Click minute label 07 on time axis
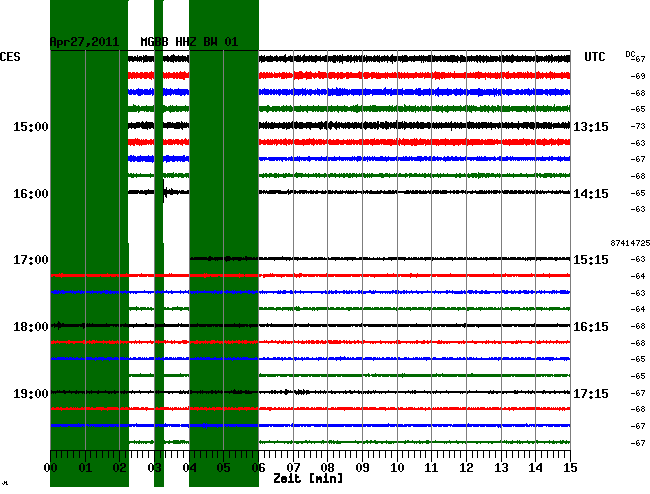Image resolution: width=650 pixels, height=494 pixels. [x=293, y=467]
